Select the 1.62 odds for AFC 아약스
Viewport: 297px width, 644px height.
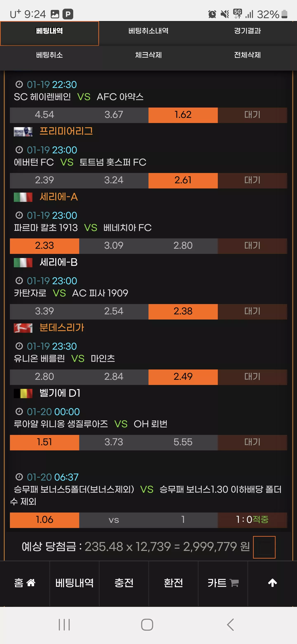[x=183, y=115]
